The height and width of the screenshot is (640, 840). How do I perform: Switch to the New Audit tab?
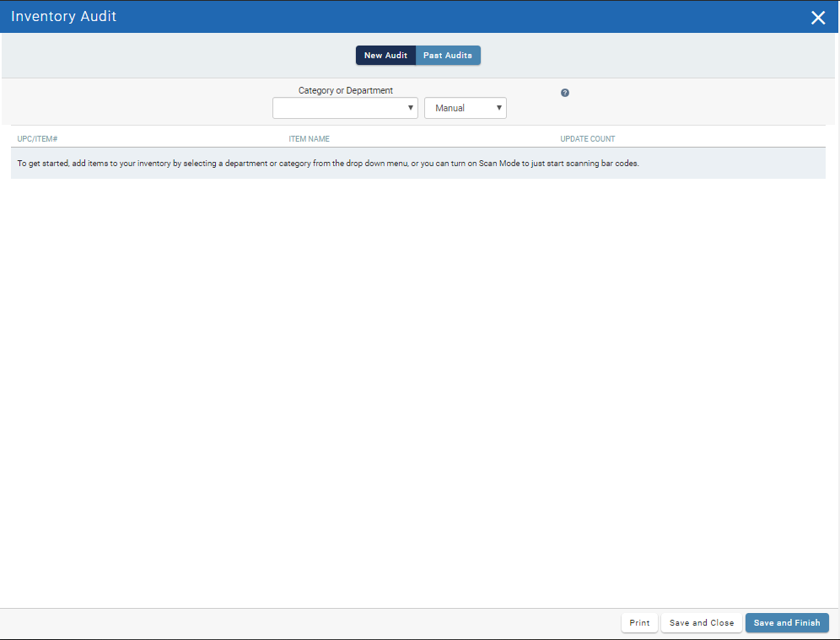(385, 56)
